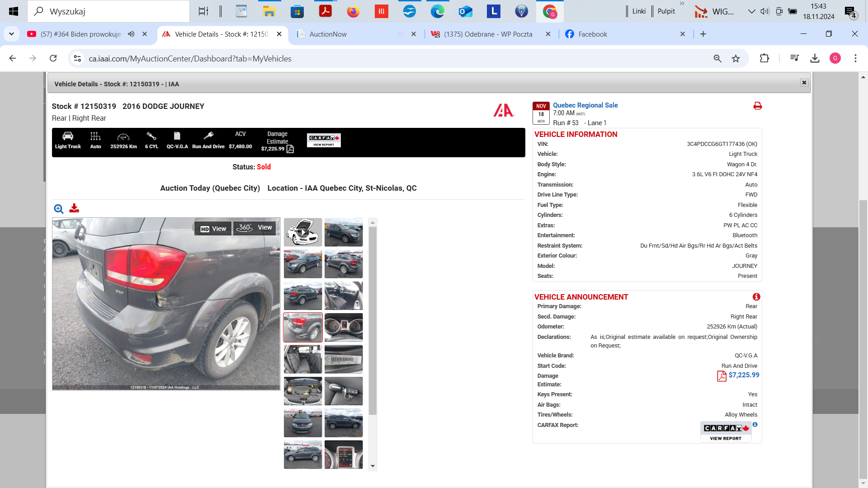The width and height of the screenshot is (868, 488).
Task: Select the instrument gauge cluster thumbnail
Action: coord(344,327)
